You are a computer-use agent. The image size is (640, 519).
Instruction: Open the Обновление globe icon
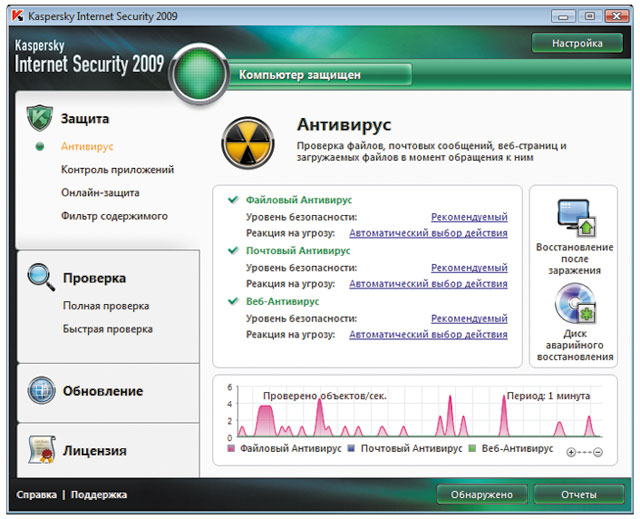click(41, 390)
